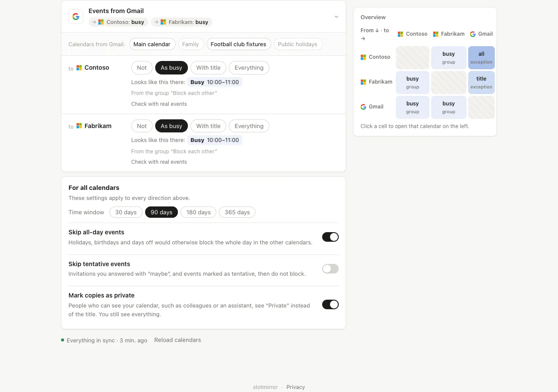Select As busy for Contoso
Screen dimensions: 558x392
171,68
